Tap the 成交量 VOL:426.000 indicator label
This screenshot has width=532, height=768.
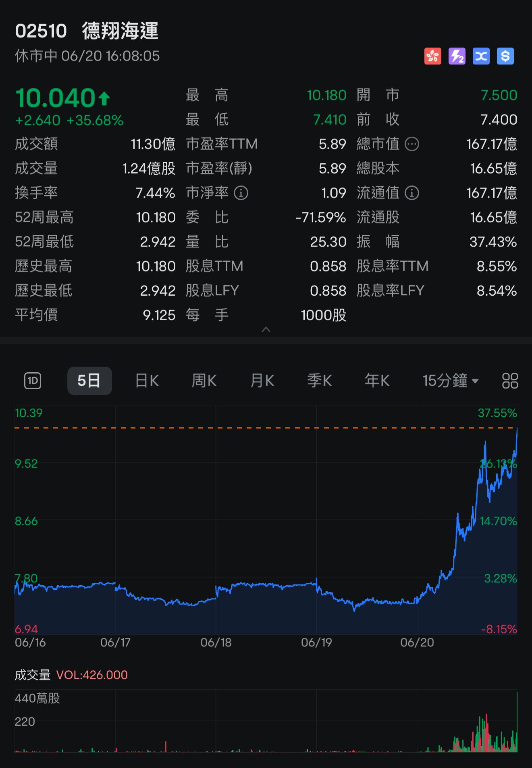(x=71, y=675)
